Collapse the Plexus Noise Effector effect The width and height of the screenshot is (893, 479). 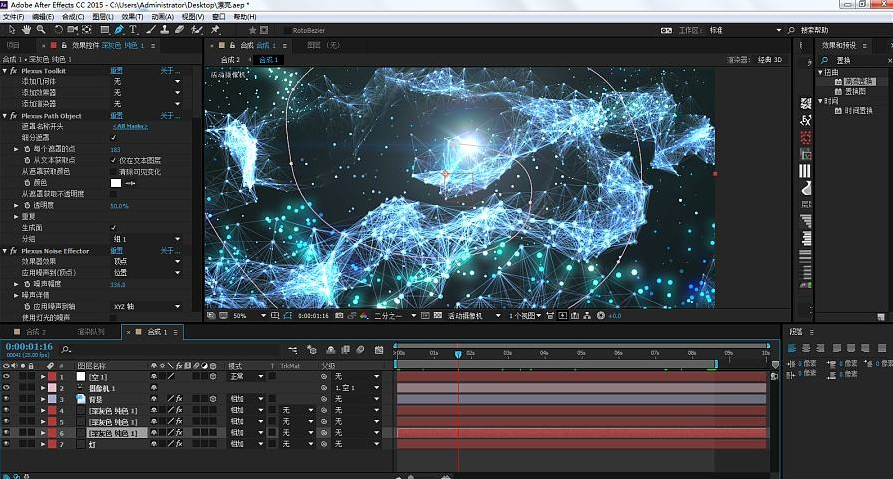tap(5, 251)
